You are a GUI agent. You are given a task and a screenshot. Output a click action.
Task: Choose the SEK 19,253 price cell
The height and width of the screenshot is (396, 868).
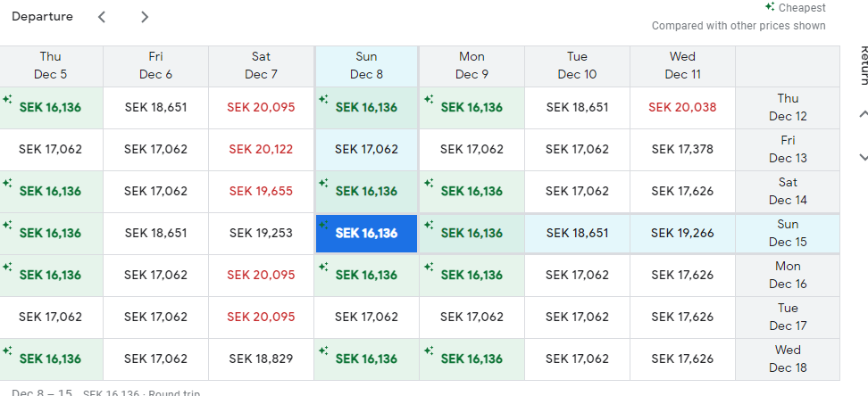pyautogui.click(x=261, y=233)
